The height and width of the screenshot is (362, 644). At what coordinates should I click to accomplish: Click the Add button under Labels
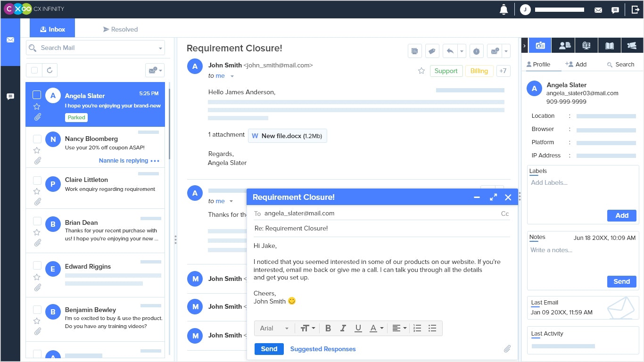pos(622,215)
